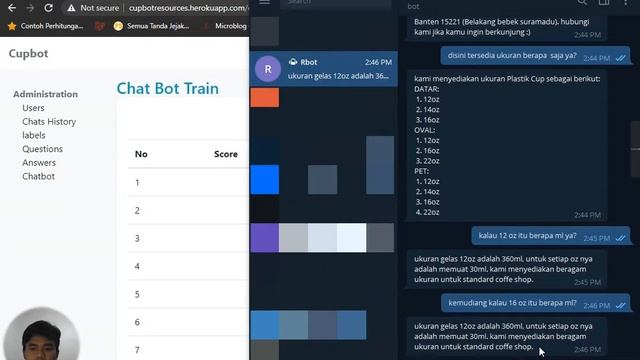Open the Answers admin page
Screen dimensions: 640x360
click(x=39, y=162)
